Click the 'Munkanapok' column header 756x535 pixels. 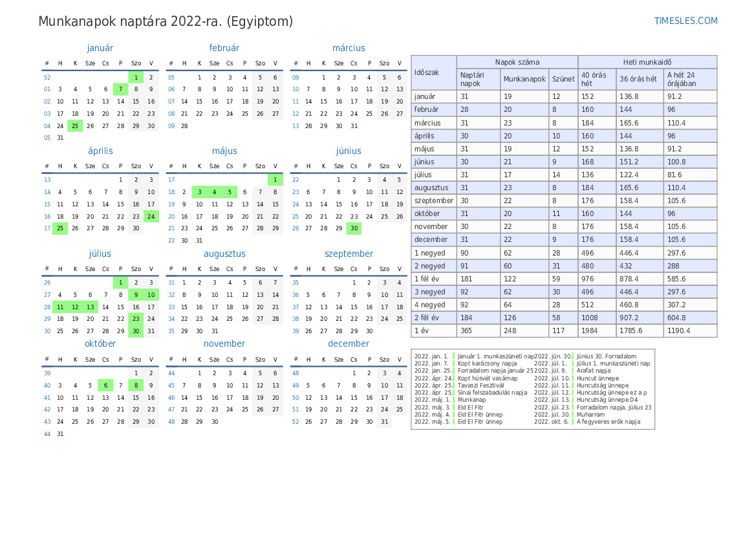524,79
